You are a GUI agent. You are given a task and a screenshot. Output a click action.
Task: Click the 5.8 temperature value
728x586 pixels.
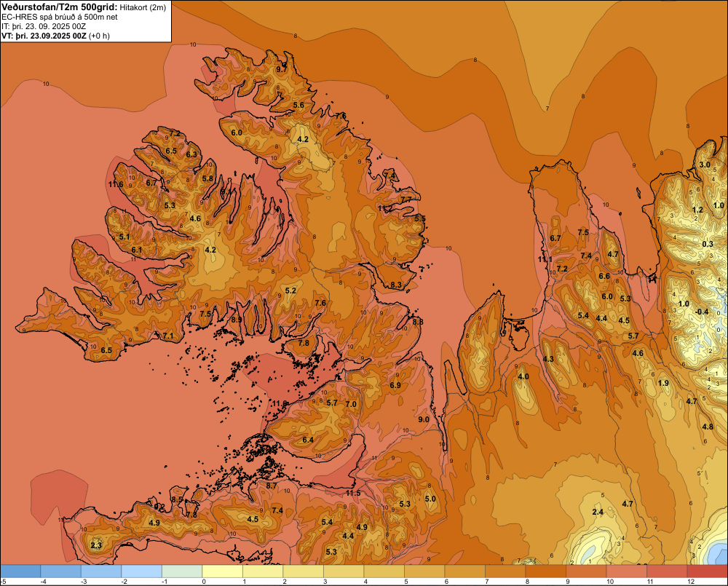click(207, 178)
